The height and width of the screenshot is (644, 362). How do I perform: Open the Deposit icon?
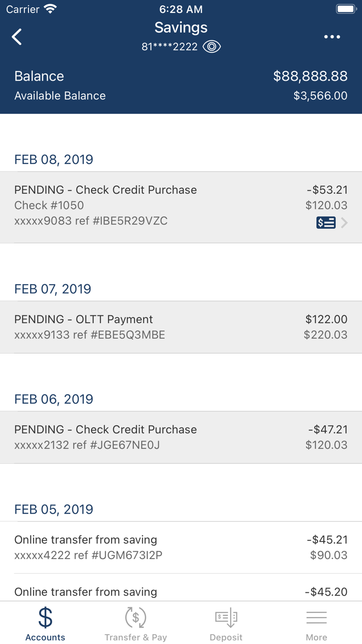tap(226, 618)
